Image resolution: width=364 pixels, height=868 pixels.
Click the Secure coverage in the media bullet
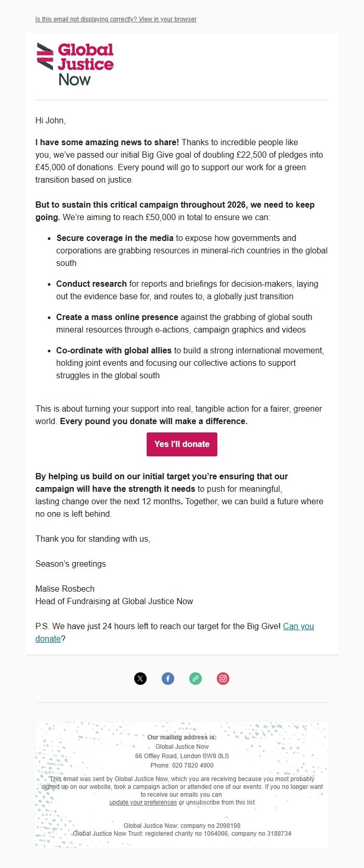click(115, 238)
